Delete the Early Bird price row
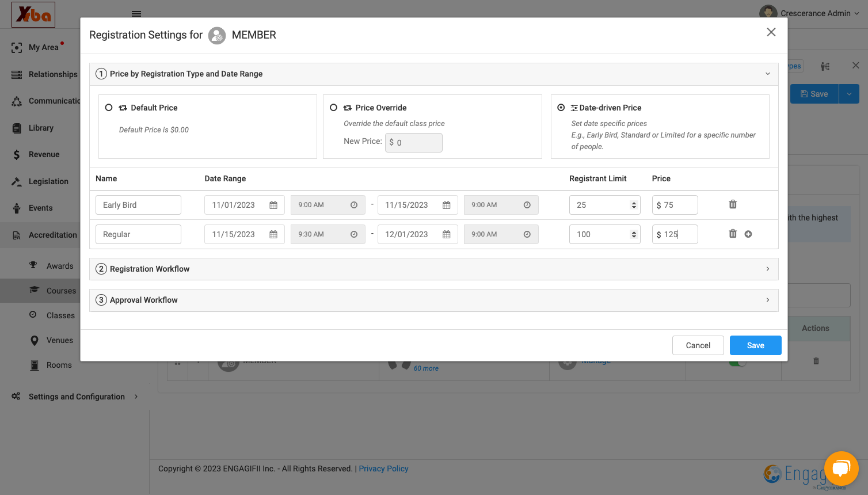This screenshot has height=495, width=868. pyautogui.click(x=733, y=204)
